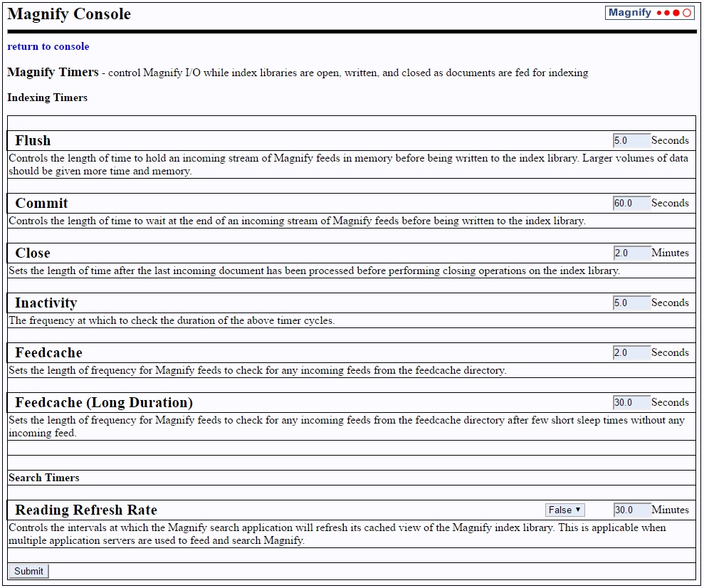Click the 'Indexing Timers' heading
This screenshot has height=588, width=704.
click(47, 98)
